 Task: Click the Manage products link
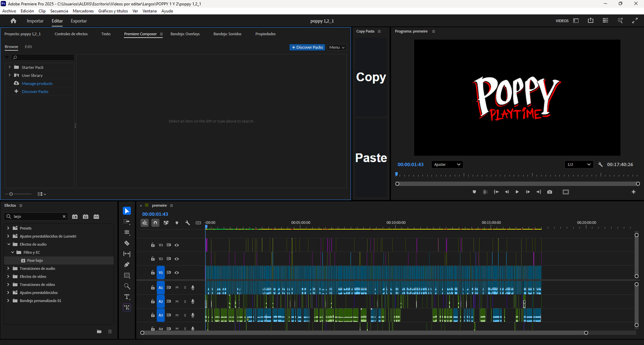37,83
